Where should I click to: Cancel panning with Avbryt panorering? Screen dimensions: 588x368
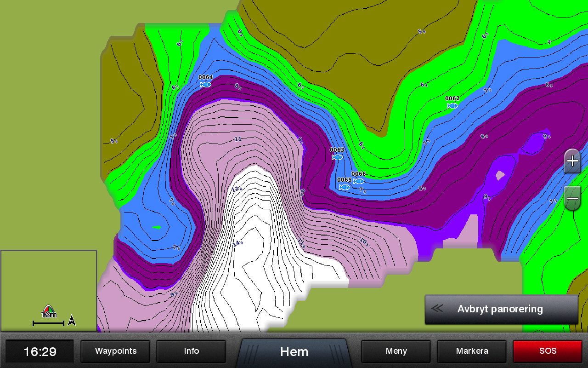[501, 309]
